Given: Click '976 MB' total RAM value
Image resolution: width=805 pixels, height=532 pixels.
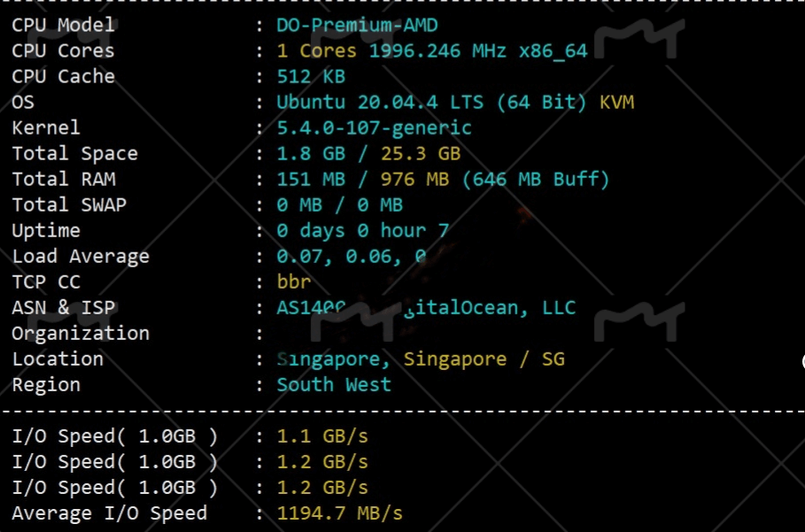Looking at the screenshot, I should click(x=414, y=179).
